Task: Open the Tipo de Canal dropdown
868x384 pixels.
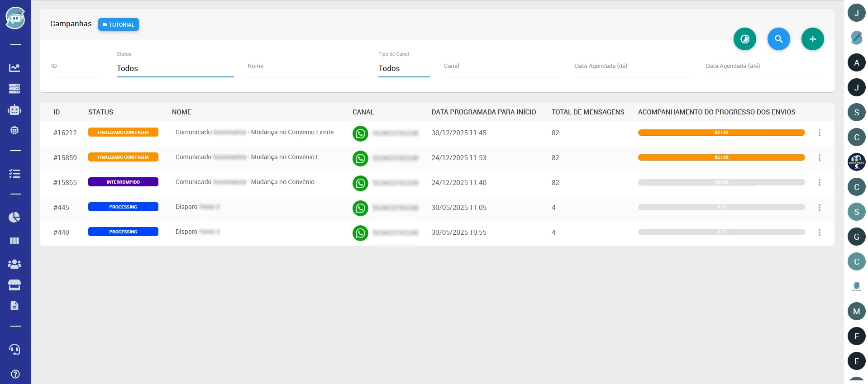Action: [x=404, y=68]
